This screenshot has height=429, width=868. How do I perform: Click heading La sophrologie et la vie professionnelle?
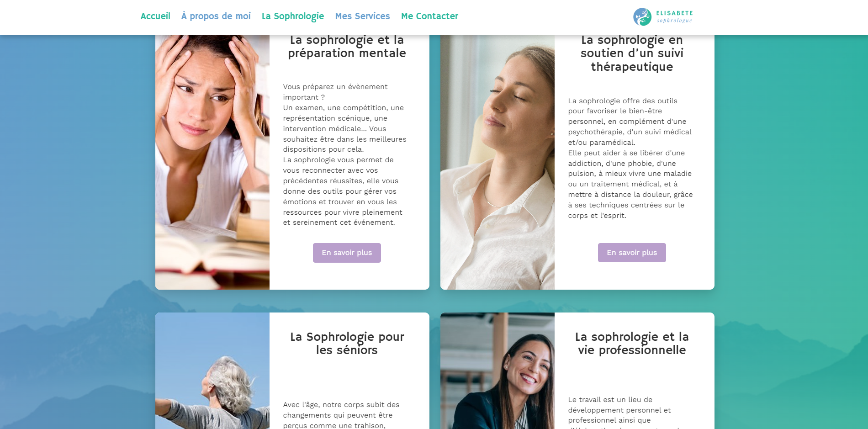(632, 344)
